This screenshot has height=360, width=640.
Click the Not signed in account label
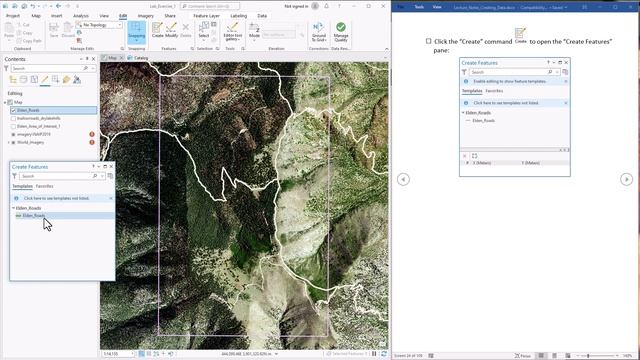pyautogui.click(x=296, y=6)
